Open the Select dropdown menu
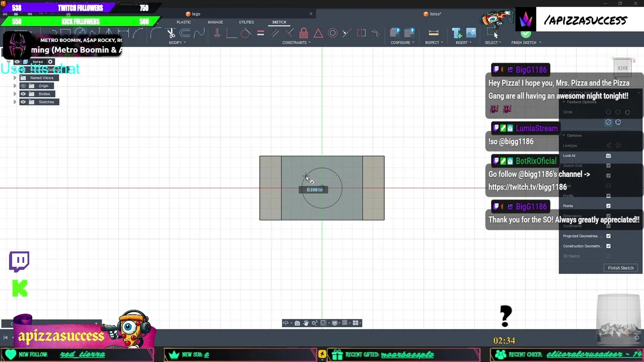 click(x=493, y=43)
